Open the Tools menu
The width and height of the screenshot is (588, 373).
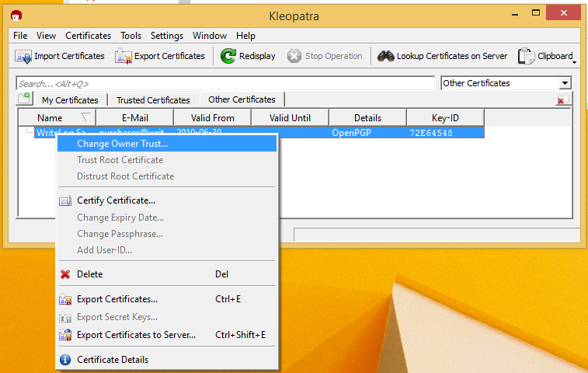(130, 36)
